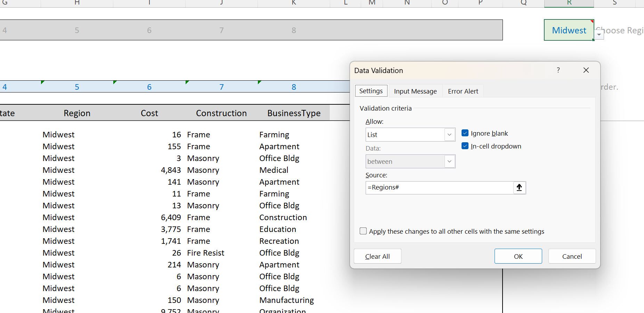The width and height of the screenshot is (644, 313).
Task: Click the red note indicator on the Midwest cell
Action: coord(592,21)
